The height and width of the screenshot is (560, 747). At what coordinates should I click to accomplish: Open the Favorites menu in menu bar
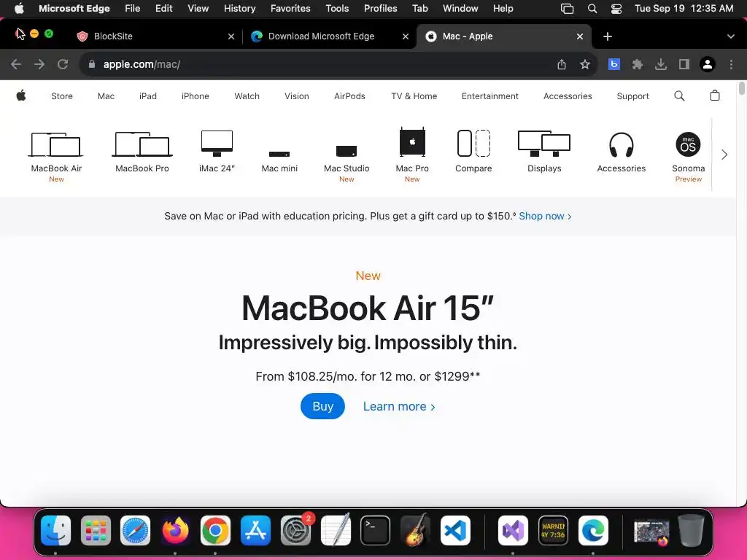pos(290,8)
